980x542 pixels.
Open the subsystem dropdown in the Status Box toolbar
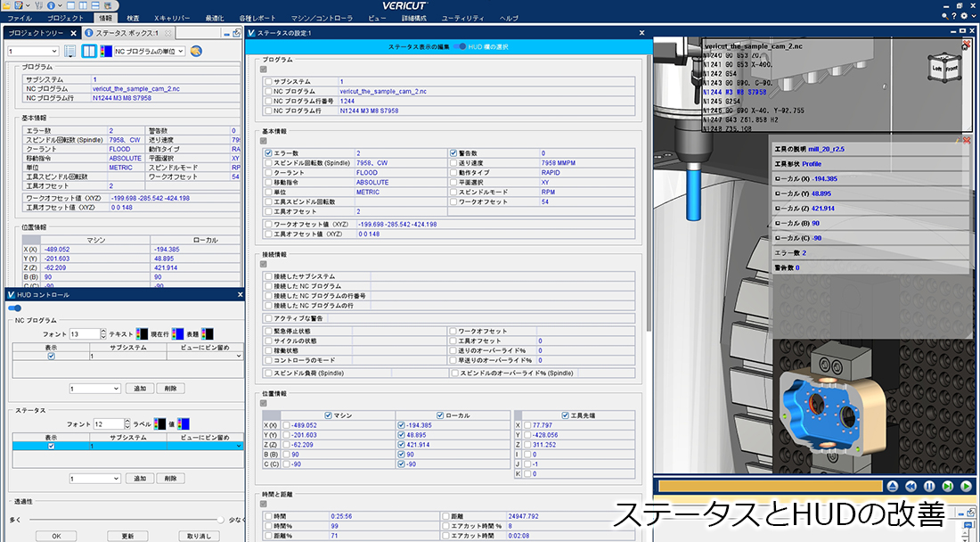pos(33,52)
